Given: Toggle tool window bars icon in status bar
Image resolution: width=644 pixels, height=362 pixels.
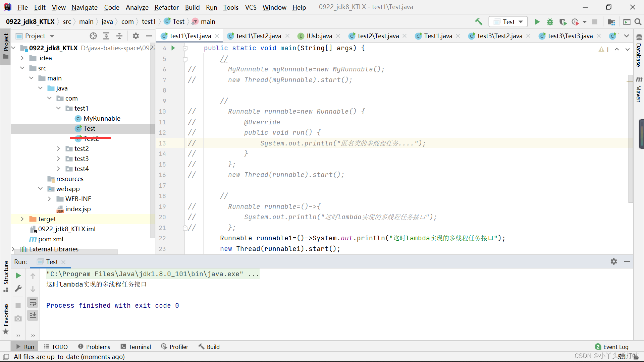Looking at the screenshot, I should 6,357.
